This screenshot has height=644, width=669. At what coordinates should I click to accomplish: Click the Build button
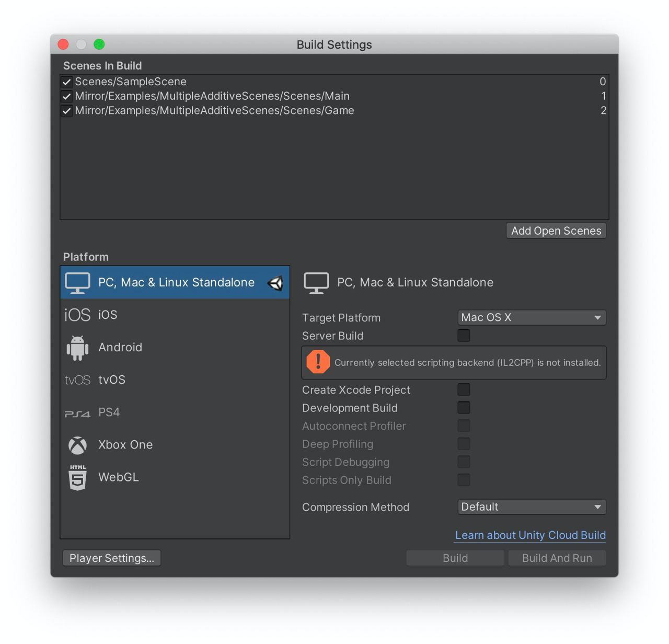tap(455, 558)
